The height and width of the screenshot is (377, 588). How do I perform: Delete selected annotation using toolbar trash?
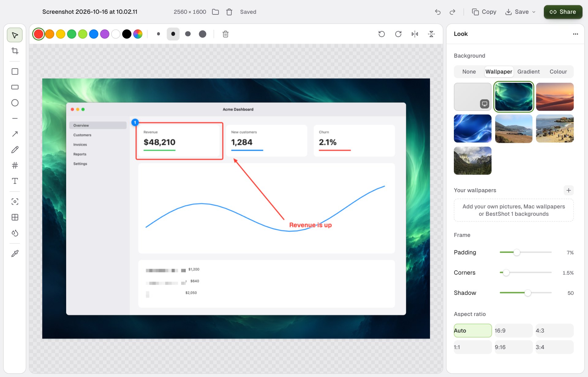pyautogui.click(x=225, y=34)
